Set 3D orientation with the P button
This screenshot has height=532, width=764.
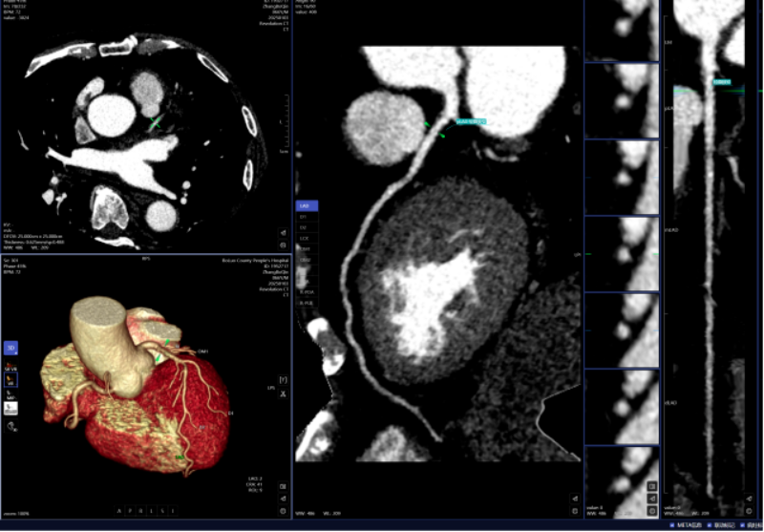coord(131,511)
